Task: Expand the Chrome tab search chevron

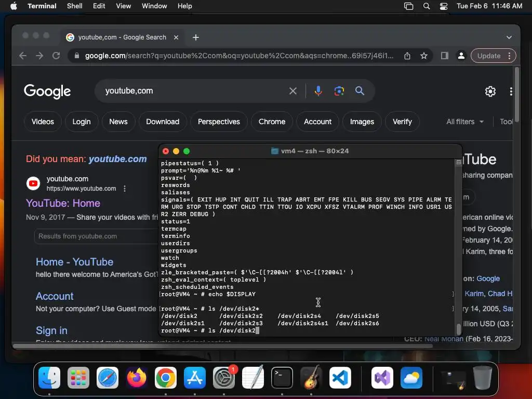Action: [x=509, y=37]
